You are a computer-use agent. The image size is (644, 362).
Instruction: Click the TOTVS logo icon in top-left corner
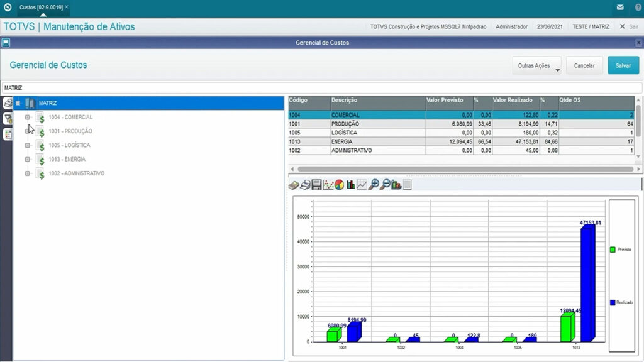8,8
